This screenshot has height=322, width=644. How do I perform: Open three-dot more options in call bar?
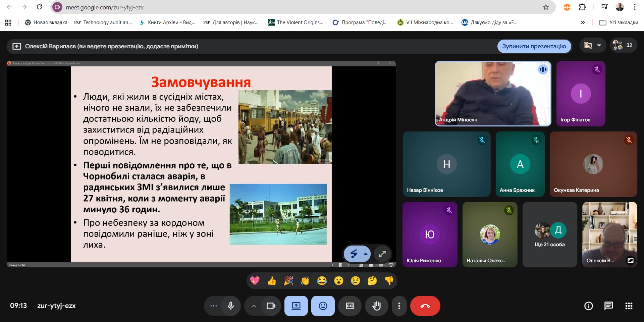(399, 306)
